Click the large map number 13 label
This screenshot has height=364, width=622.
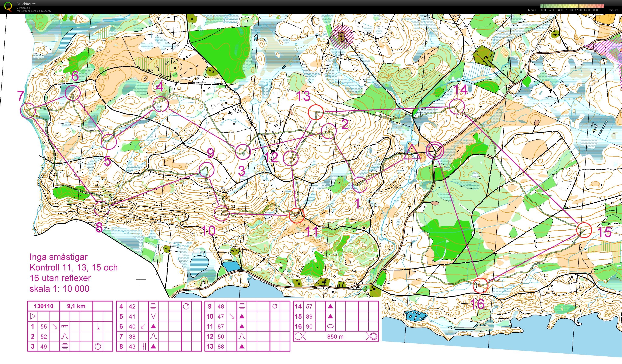pyautogui.click(x=303, y=96)
